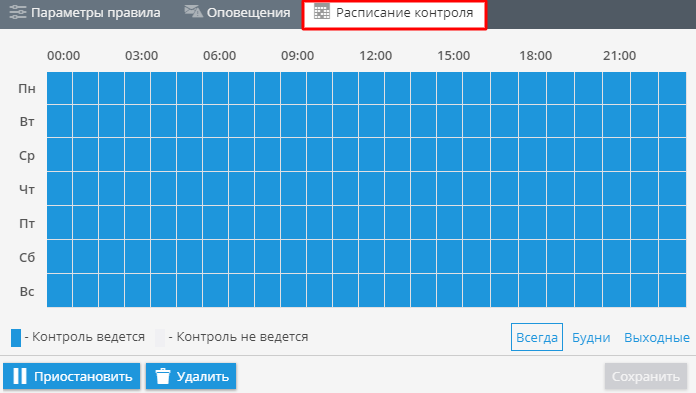Toggle the Вт cell at 03:00
Image resolution: width=696 pixels, height=393 pixels.
coord(137,121)
